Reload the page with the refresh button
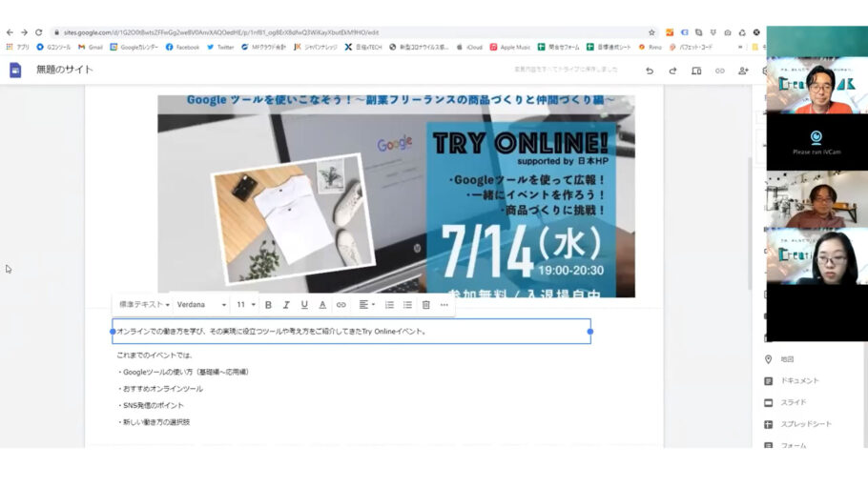The height and width of the screenshot is (488, 868). click(39, 32)
